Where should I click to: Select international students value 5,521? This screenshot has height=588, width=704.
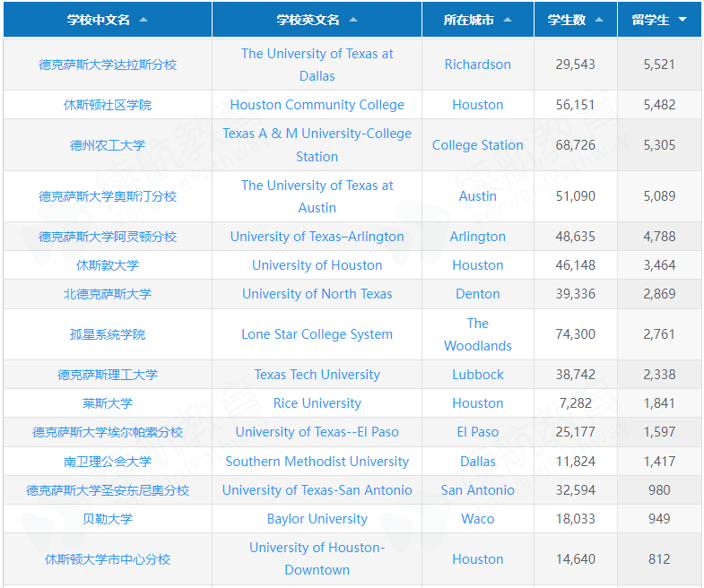[659, 65]
